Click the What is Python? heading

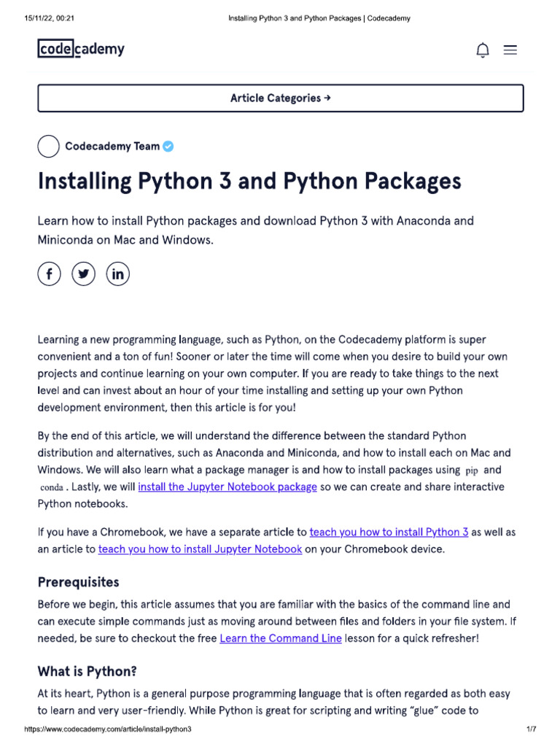pos(87,671)
